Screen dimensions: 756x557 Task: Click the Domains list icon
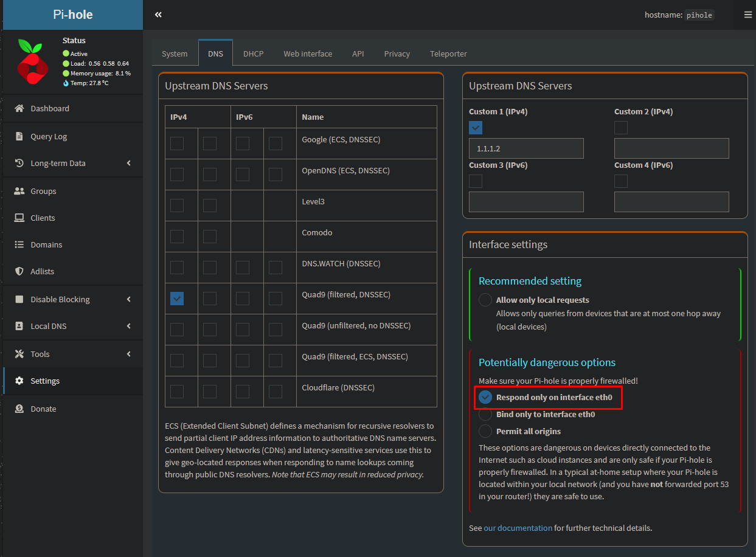19,244
